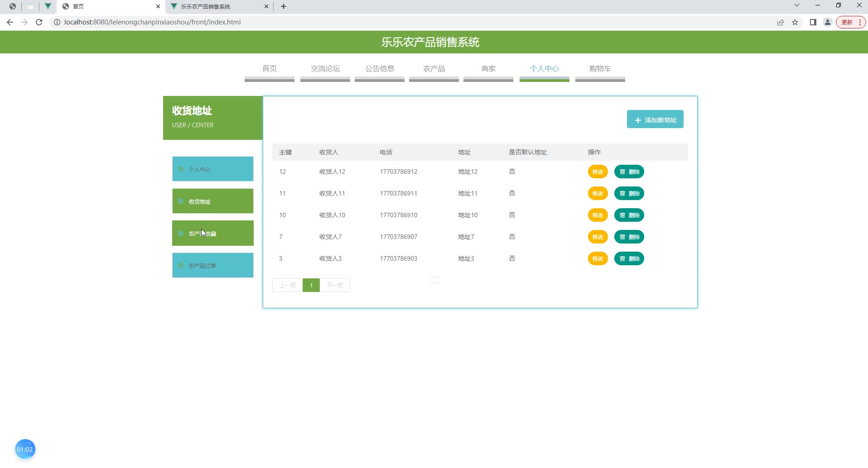Open 农产品订单 in sidebar
This screenshot has height=468, width=868.
coord(212,266)
